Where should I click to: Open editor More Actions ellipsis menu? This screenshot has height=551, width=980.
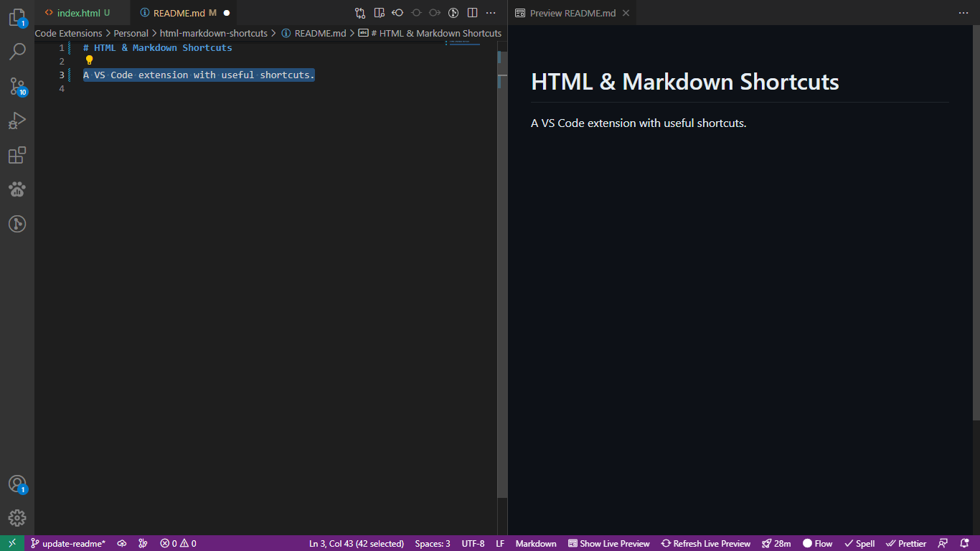pyautogui.click(x=491, y=13)
